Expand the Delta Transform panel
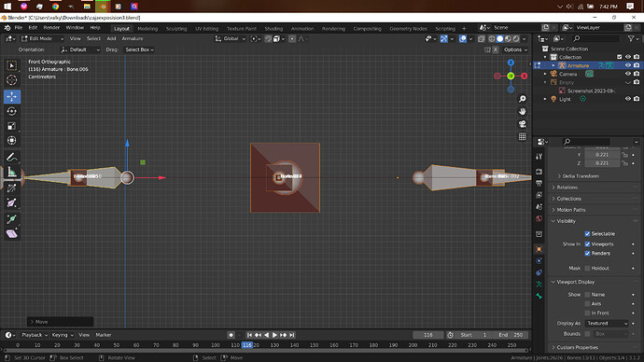Image resolution: width=644 pixels, height=362 pixels. tap(581, 176)
